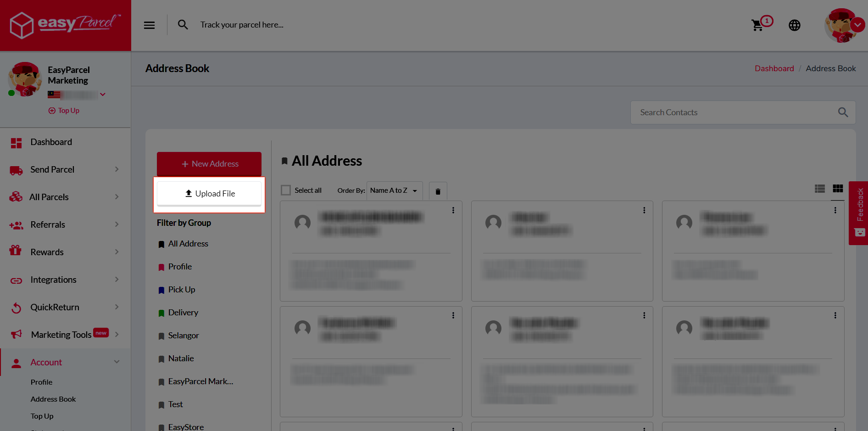Collapse the Account submenu chevron
868x431 pixels.
click(x=117, y=362)
